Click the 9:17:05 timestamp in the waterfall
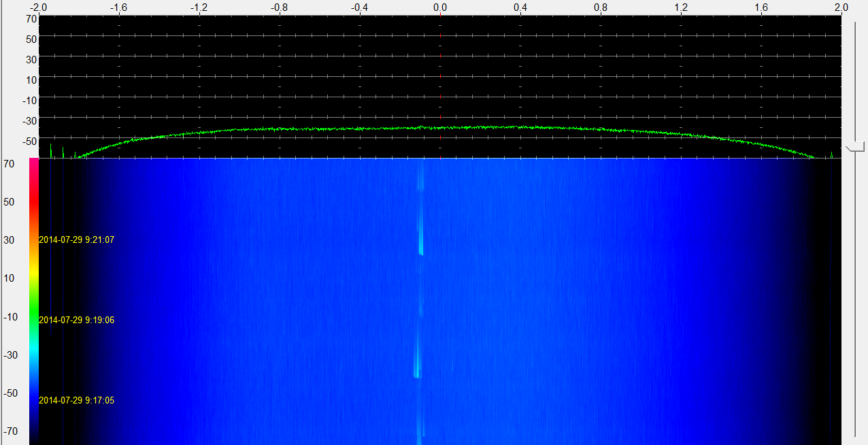 [76, 401]
